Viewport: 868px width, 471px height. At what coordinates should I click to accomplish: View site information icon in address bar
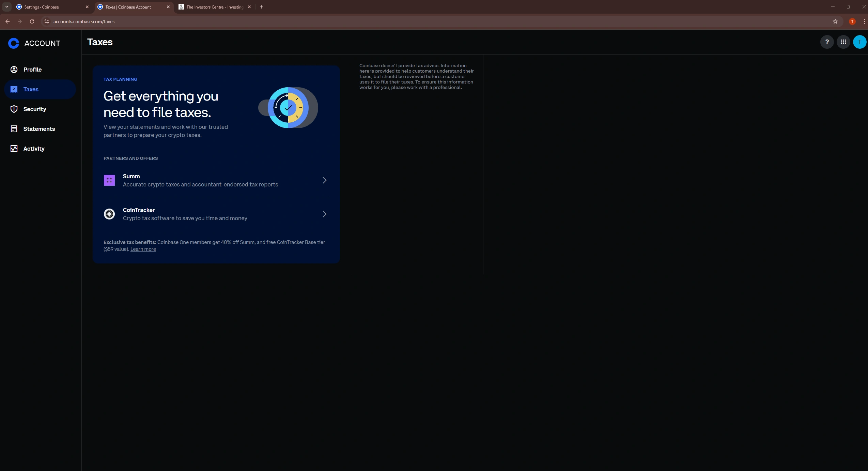[x=47, y=21]
